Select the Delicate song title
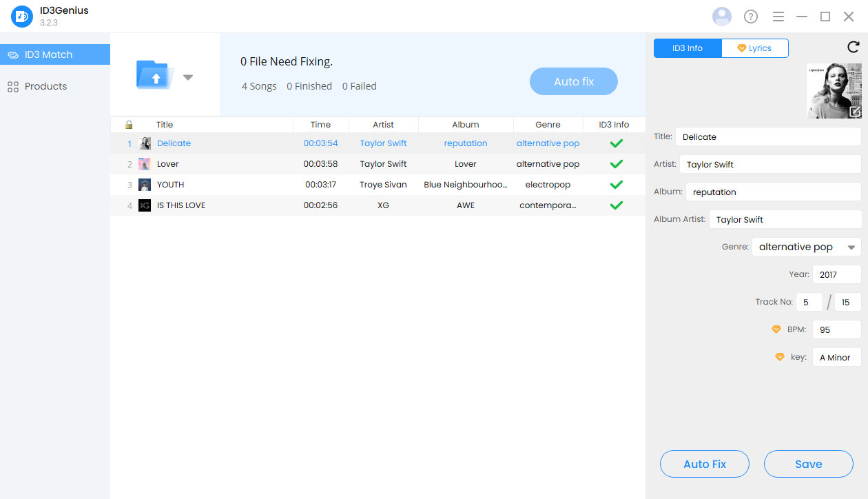868x499 pixels. (x=174, y=143)
